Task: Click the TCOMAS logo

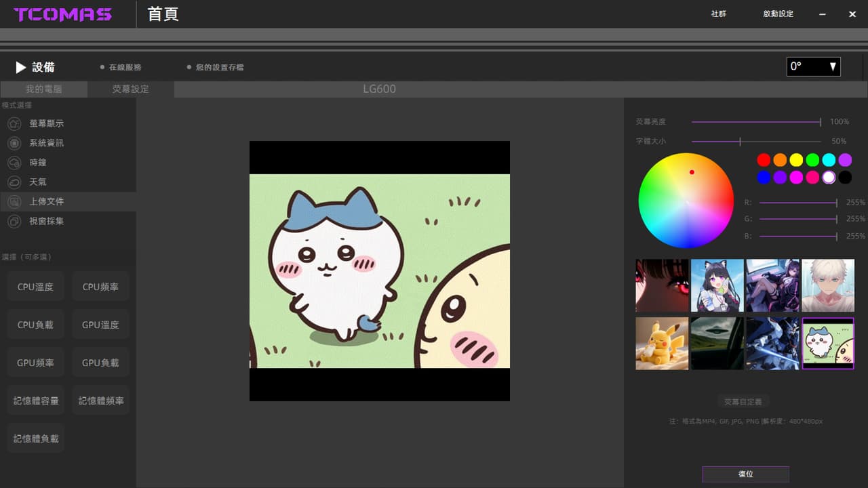Action: 62,14
